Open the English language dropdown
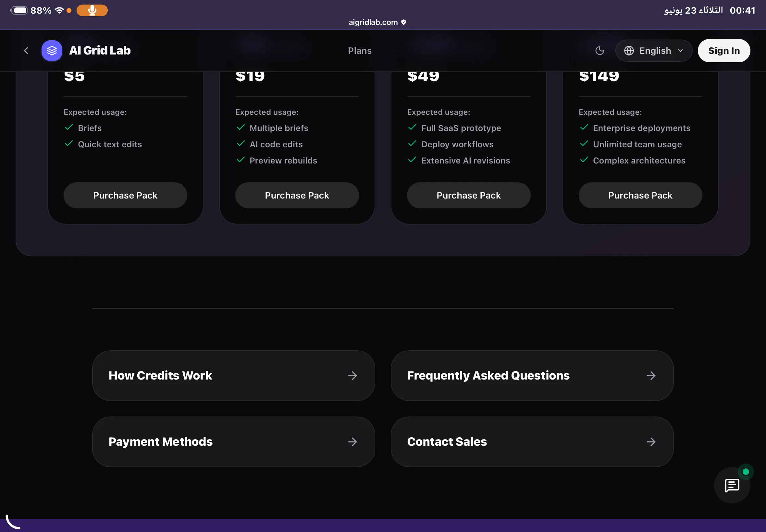This screenshot has height=532, width=766. 654,51
